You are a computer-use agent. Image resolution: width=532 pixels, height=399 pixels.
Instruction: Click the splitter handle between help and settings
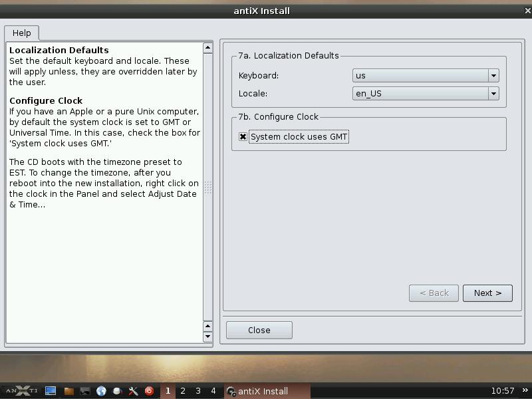point(208,188)
